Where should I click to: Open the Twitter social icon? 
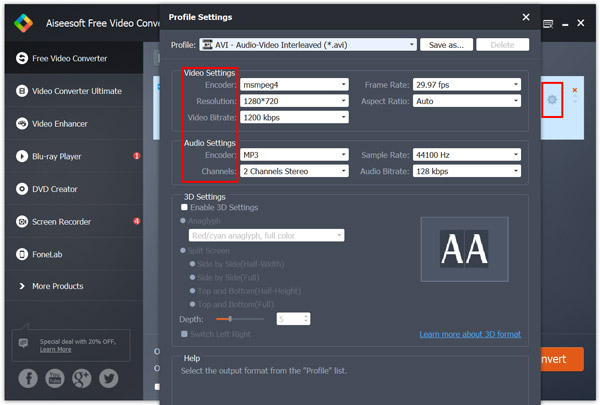109,379
